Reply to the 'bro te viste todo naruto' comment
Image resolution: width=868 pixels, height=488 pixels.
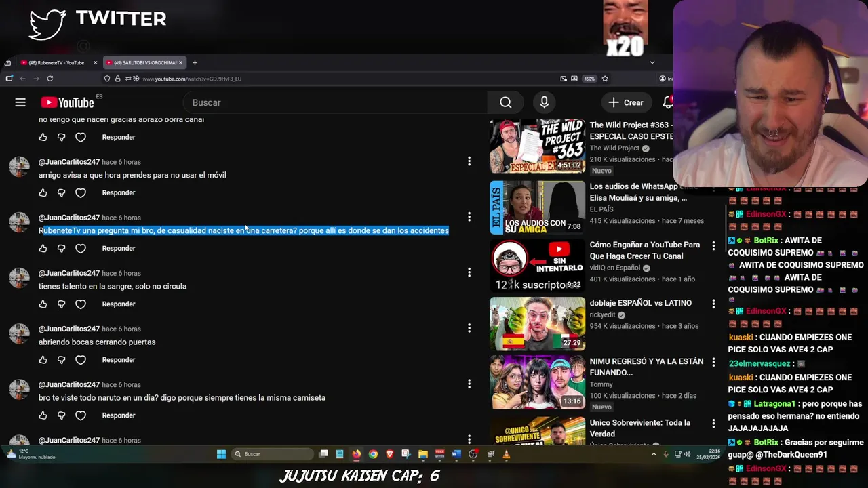point(119,415)
